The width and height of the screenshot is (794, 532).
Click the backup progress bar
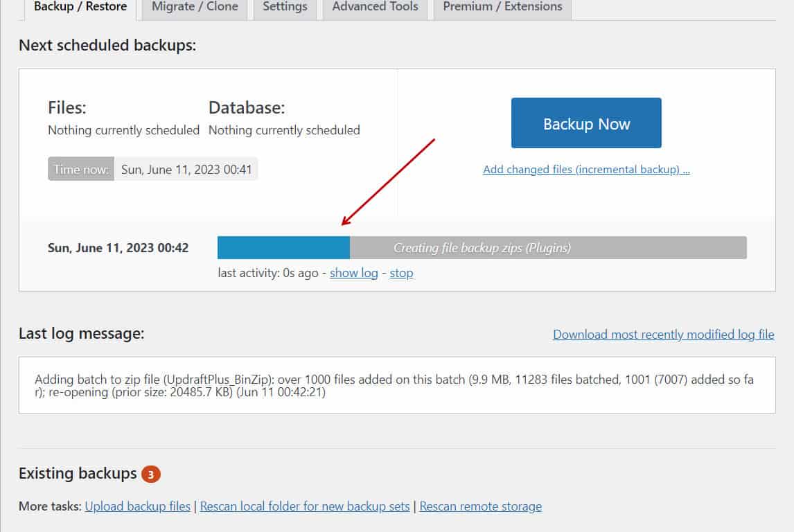(x=284, y=247)
